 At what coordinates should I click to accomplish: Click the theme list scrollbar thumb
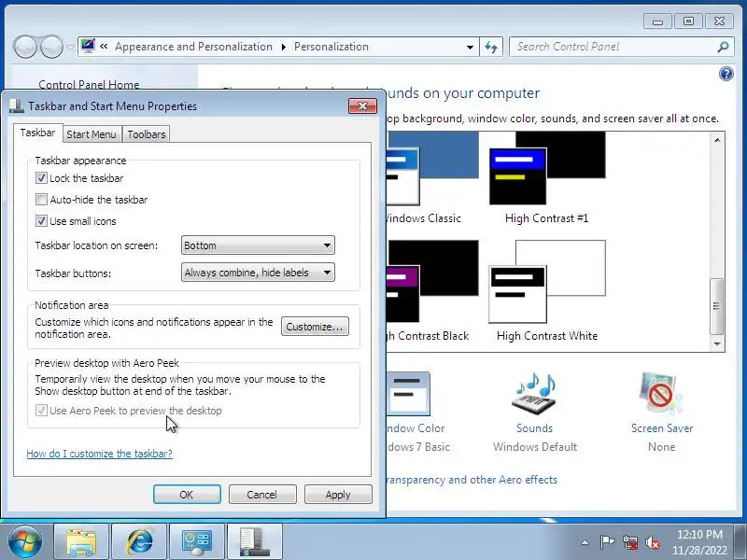click(x=716, y=306)
